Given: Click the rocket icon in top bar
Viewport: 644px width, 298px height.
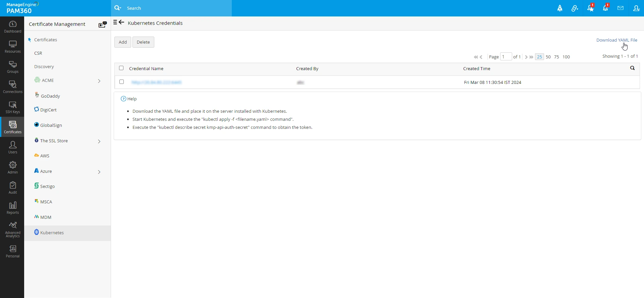Looking at the screenshot, I should 560,8.
